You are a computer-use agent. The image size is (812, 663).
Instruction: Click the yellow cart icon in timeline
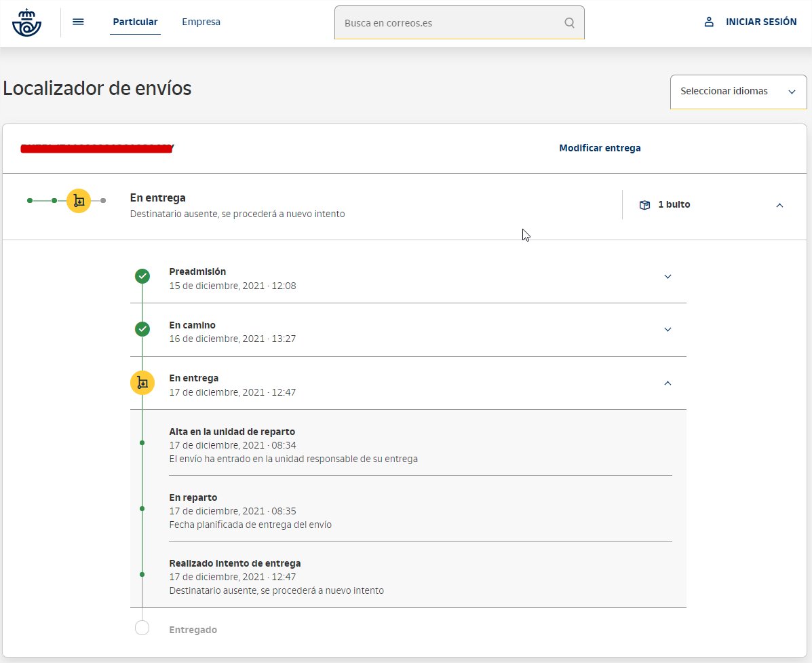pos(142,383)
